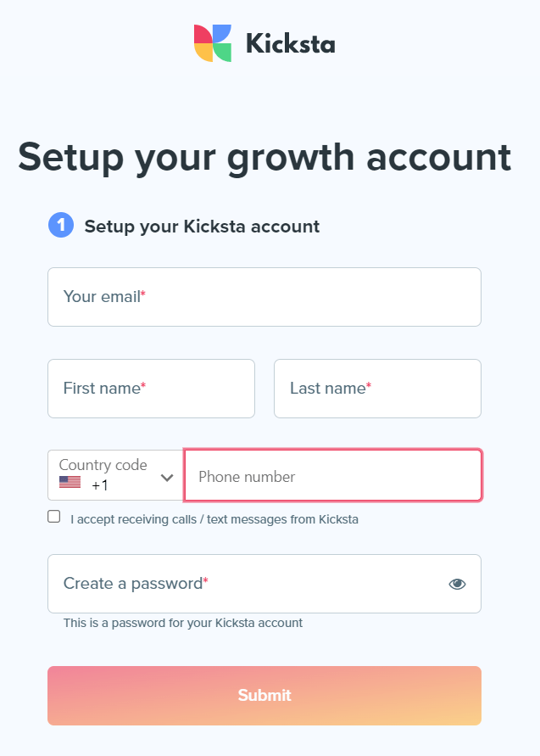Focus the Create a password field
The image size is (540, 756).
click(264, 584)
